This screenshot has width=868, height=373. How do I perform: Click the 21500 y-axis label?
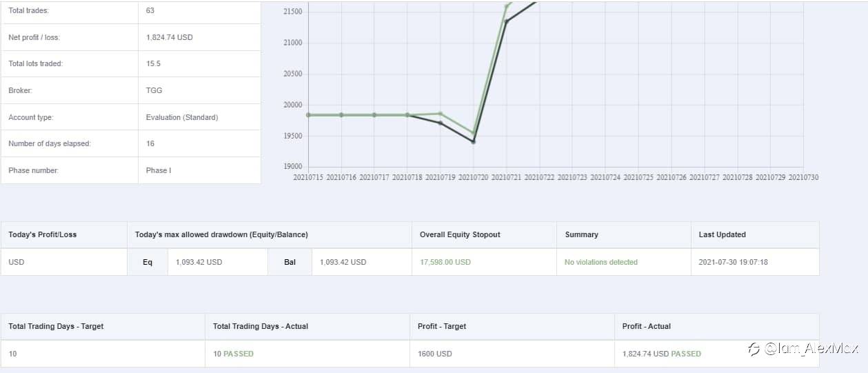point(293,12)
